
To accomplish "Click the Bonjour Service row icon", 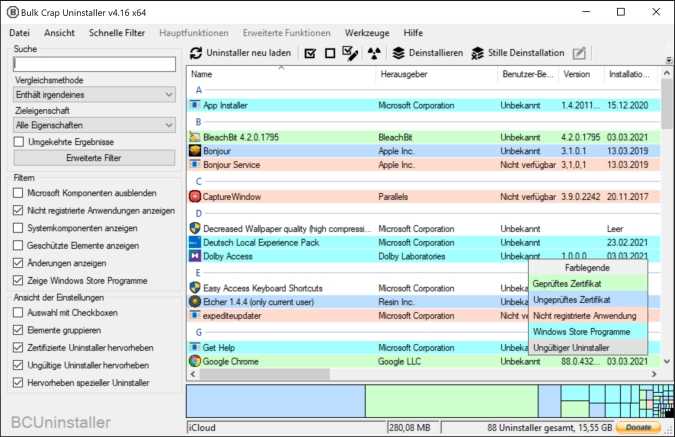I will coord(195,164).
